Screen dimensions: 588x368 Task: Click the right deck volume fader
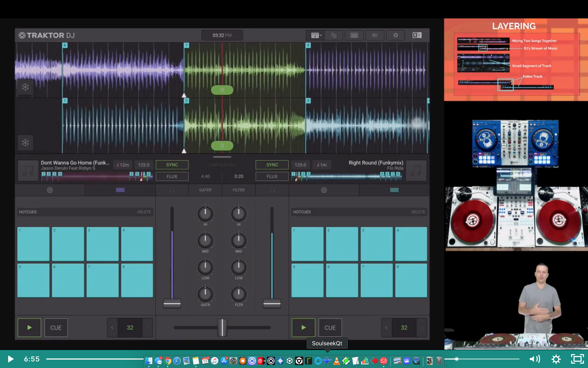click(272, 304)
